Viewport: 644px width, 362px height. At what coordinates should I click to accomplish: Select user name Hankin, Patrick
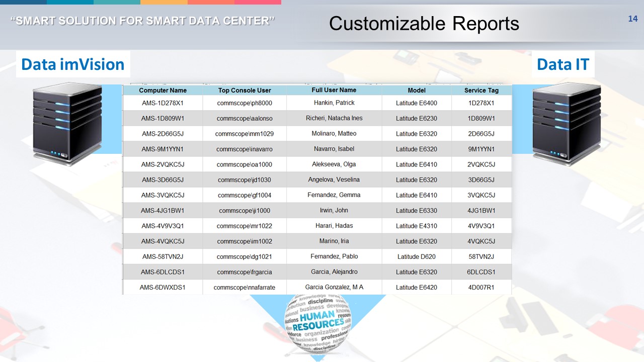tap(334, 103)
